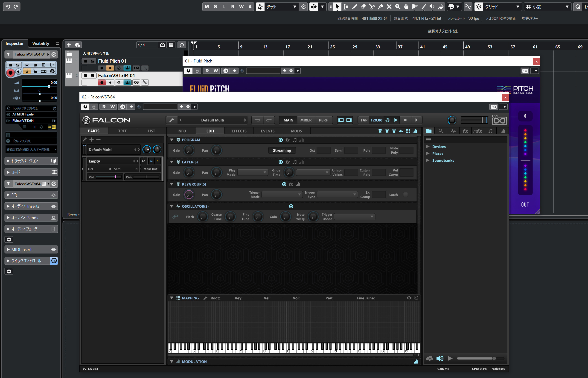Screen dimensions: 588x378
Task: Click Falcon redo arrow button
Action: pos(269,120)
